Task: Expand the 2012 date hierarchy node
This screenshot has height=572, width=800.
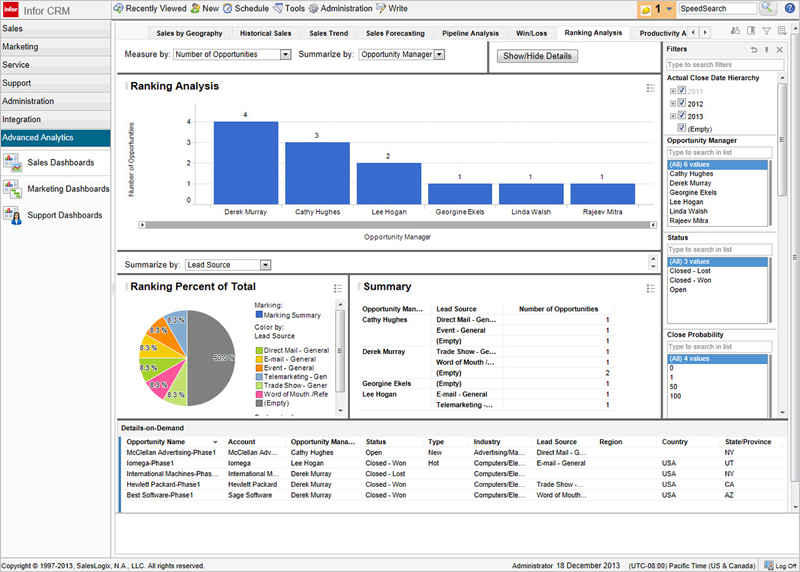Action: [673, 103]
